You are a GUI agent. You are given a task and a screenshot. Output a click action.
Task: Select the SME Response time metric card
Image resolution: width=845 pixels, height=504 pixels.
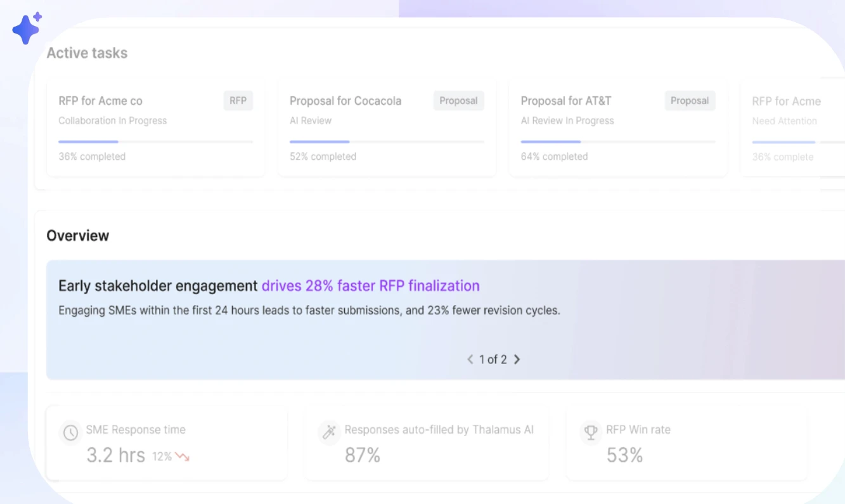click(167, 443)
